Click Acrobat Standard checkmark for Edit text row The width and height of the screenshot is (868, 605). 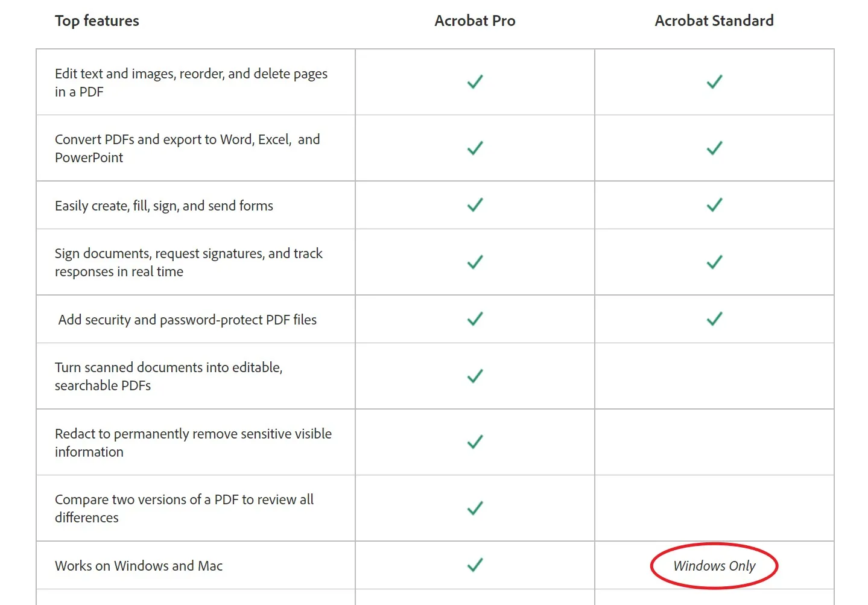tap(714, 82)
